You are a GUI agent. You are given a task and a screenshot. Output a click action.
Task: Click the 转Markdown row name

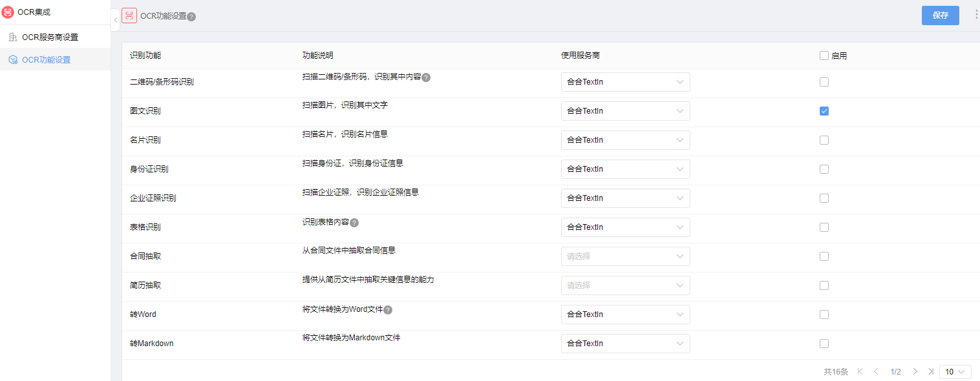[152, 344]
